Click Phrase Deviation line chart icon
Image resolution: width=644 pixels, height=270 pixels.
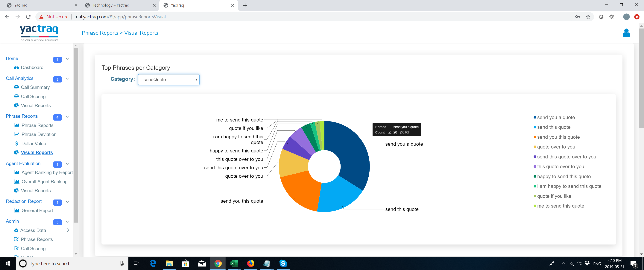tap(16, 134)
